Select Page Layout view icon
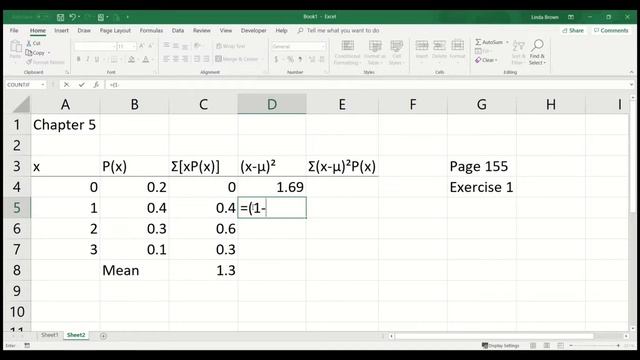This screenshot has height=360, width=640. pyautogui.click(x=547, y=346)
